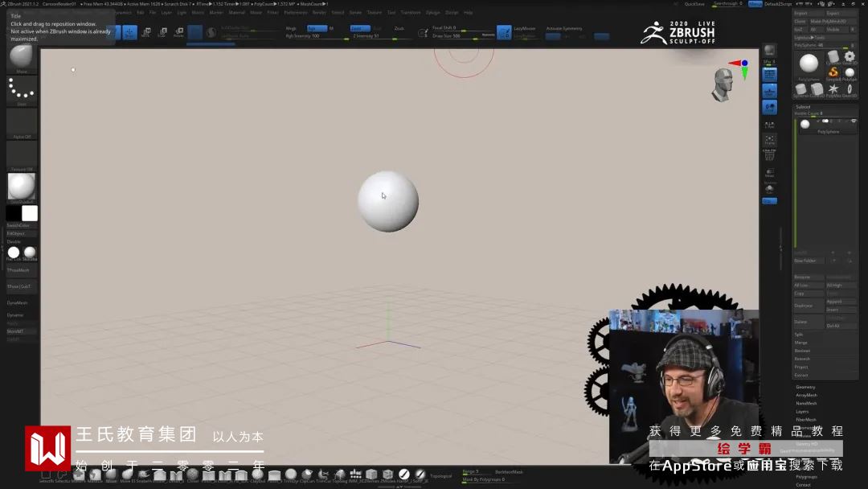Click Make PolyMesh3D button
This screenshot has height=489, width=868.
click(833, 22)
